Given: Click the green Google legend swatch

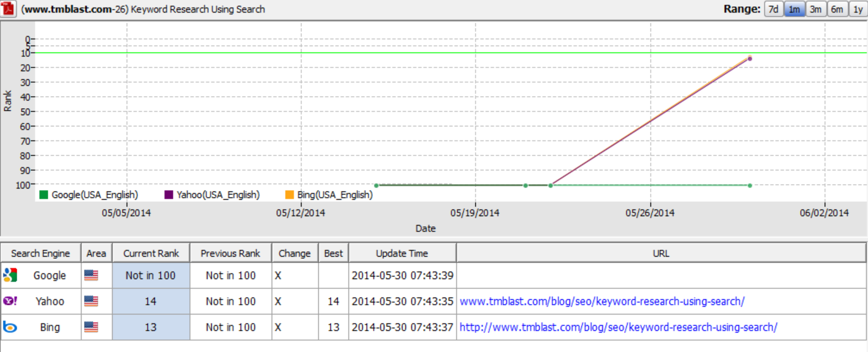Looking at the screenshot, I should click(44, 195).
